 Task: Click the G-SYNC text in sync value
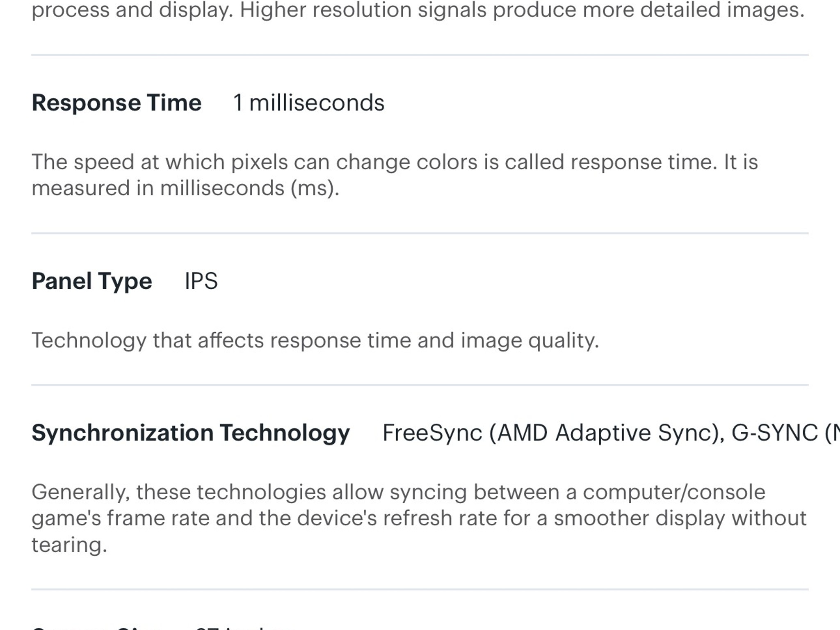774,433
